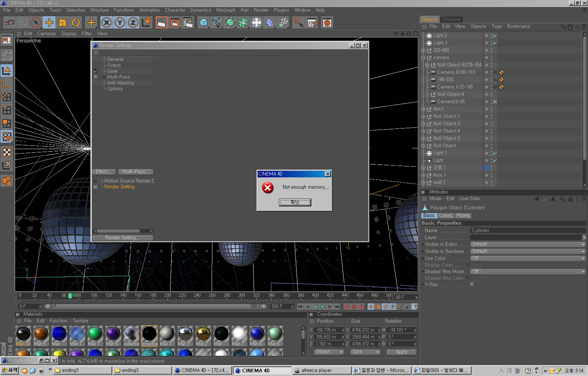Open the spline tools icon
Viewport: 588px width, 376px height.
click(x=217, y=23)
